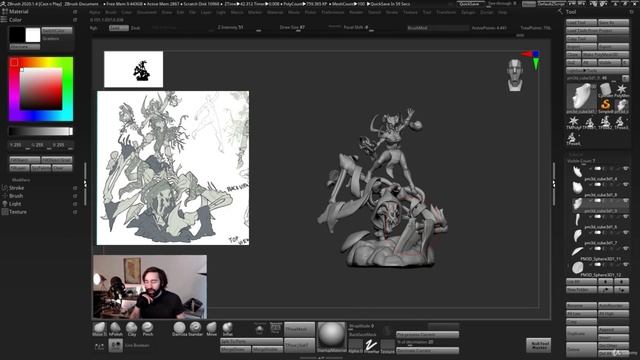The image size is (640, 360).
Task: Enable Zadd drawing mode
Action: point(118,28)
